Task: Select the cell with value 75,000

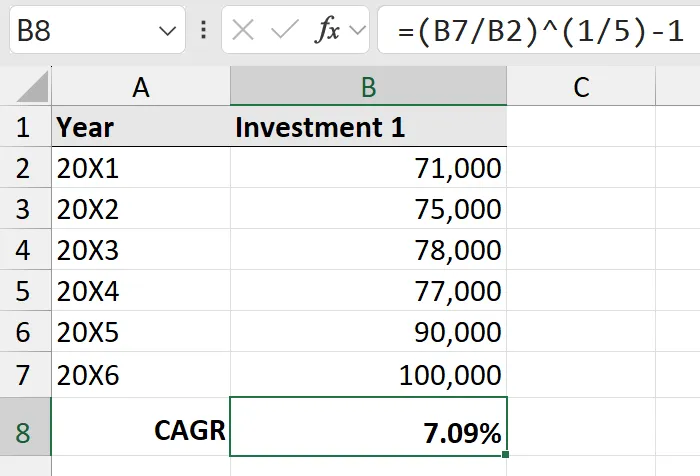Action: coord(368,209)
